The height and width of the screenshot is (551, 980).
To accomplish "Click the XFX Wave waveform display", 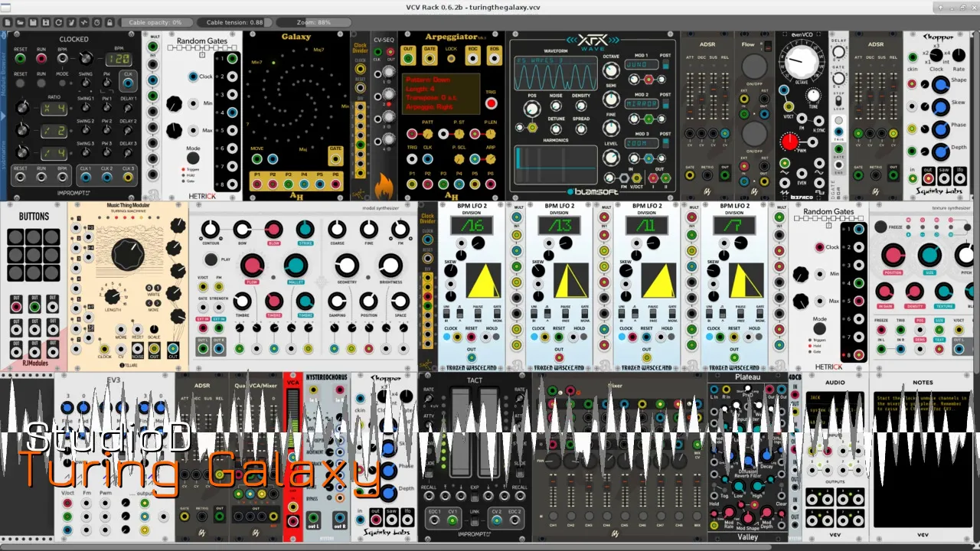I will coord(557,74).
